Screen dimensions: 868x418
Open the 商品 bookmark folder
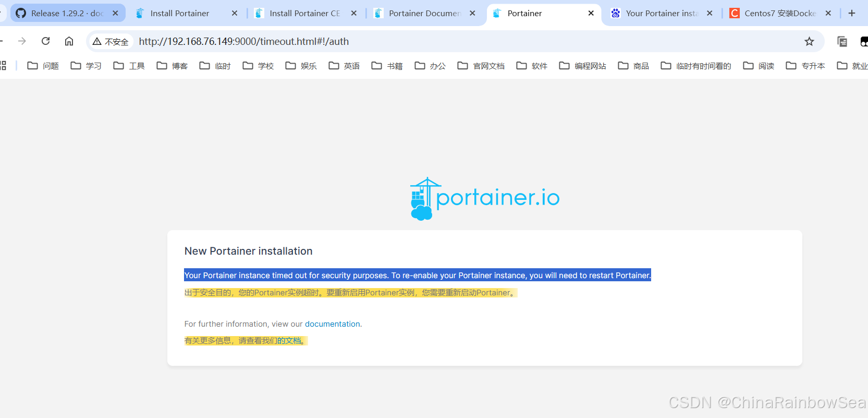pos(633,66)
